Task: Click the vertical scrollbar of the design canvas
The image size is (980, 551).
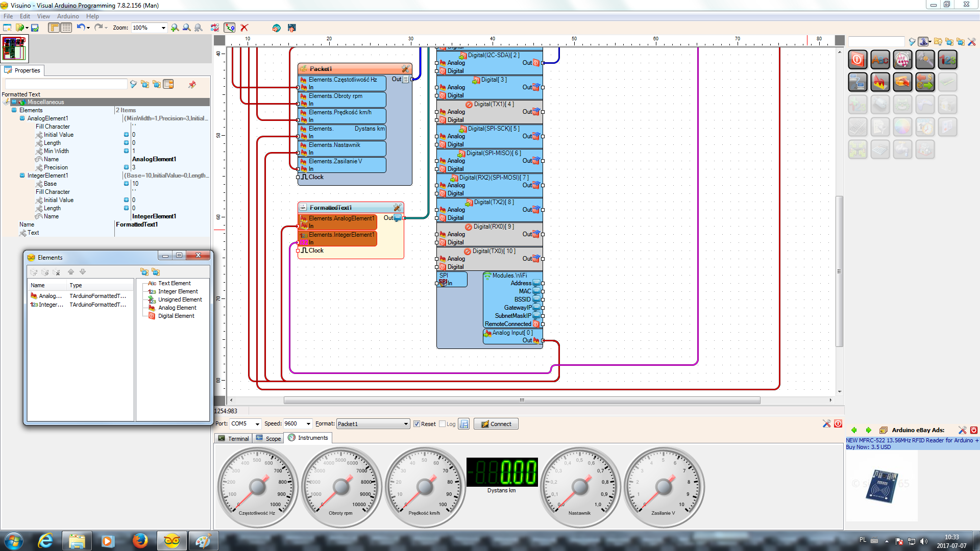Action: (839, 271)
